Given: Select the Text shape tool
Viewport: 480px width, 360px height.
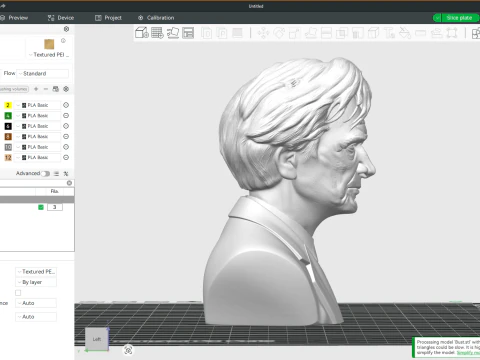Looking at the screenshot, I should 389,33.
